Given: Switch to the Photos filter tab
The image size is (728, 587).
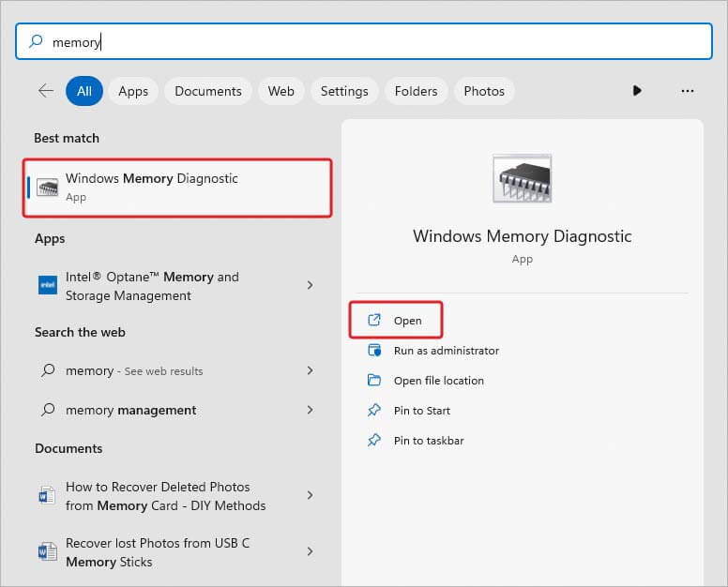Looking at the screenshot, I should point(484,91).
